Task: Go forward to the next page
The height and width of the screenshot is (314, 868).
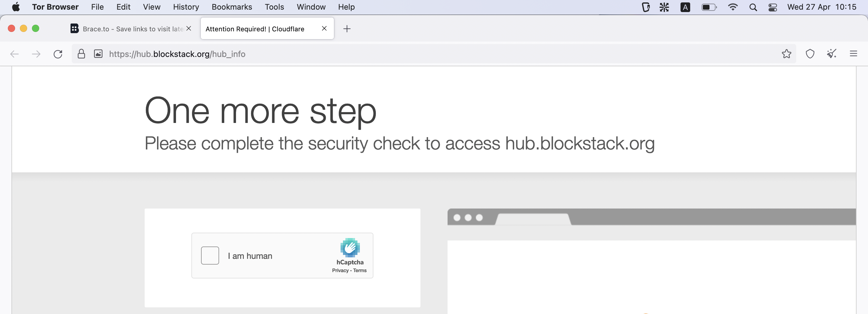Action: (36, 54)
